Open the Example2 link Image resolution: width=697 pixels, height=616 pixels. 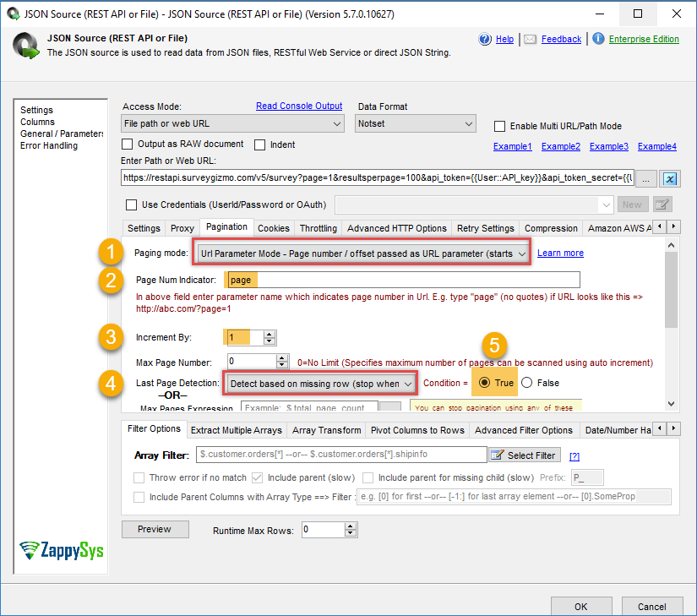[560, 146]
